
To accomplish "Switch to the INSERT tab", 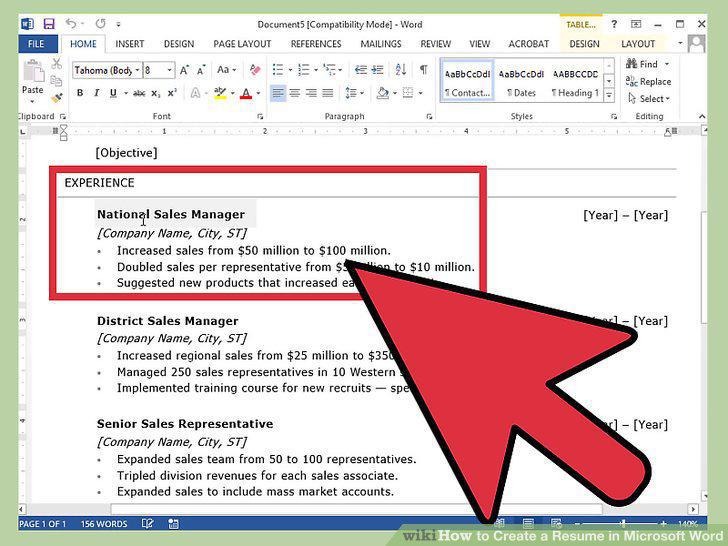I will pyautogui.click(x=130, y=44).
